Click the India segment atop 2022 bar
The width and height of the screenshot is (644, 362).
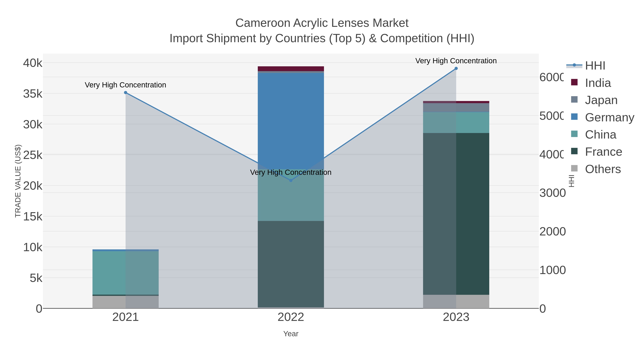pyautogui.click(x=291, y=69)
